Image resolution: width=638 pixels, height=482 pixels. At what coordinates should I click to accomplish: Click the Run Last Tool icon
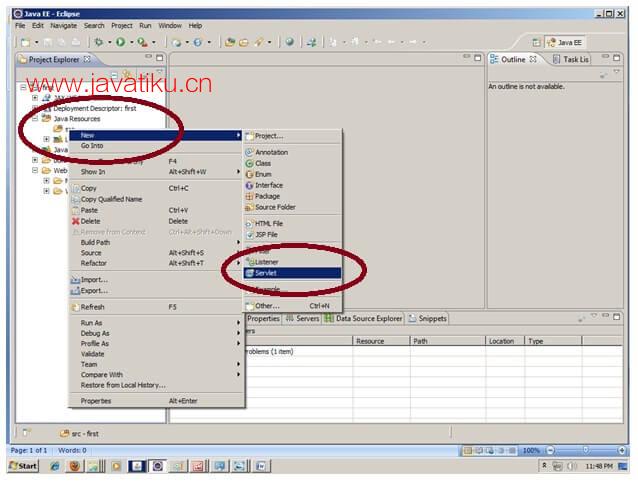(x=142, y=42)
